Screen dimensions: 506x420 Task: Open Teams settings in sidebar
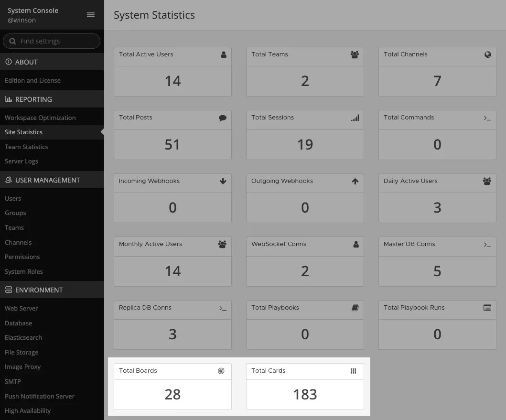[14, 227]
